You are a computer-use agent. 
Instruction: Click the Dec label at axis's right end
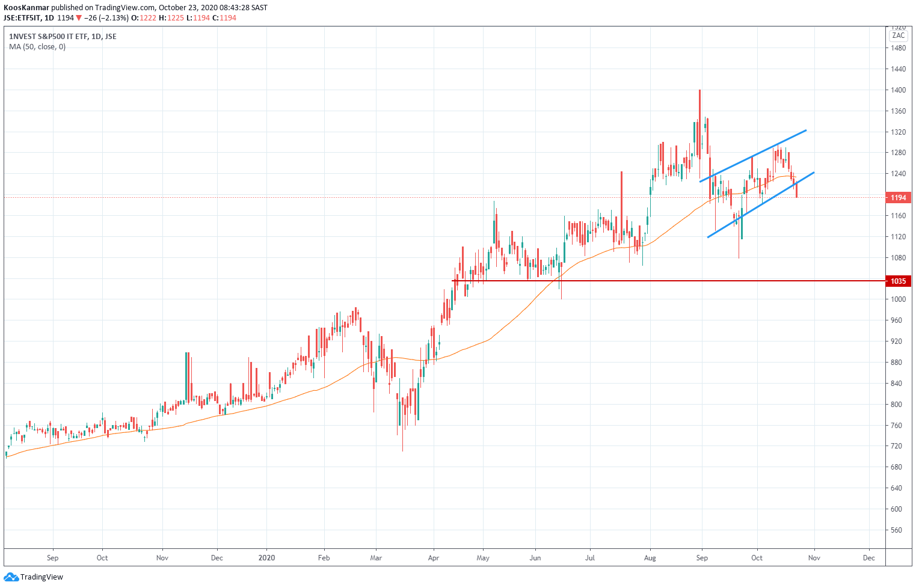tap(869, 558)
